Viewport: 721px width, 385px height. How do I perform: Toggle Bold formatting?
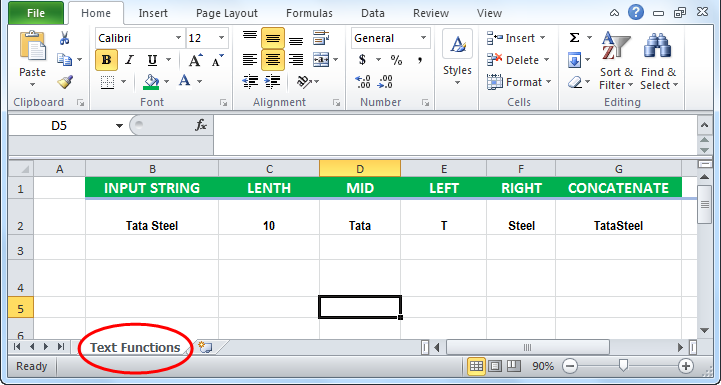click(x=107, y=60)
